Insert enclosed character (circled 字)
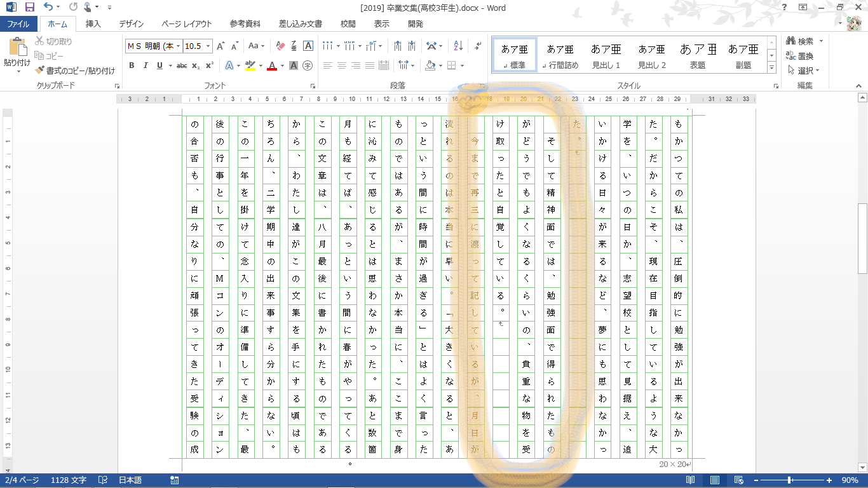The height and width of the screenshot is (488, 868). (308, 65)
